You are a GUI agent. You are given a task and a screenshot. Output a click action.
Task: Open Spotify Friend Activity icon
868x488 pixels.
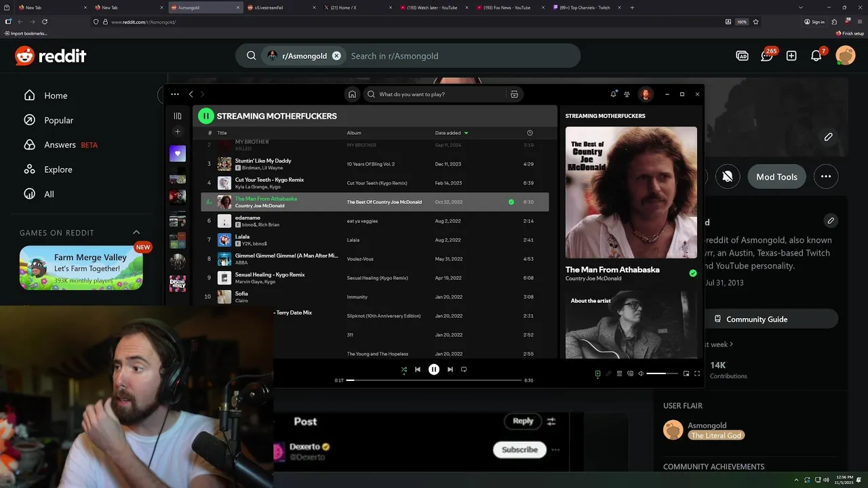coord(627,94)
